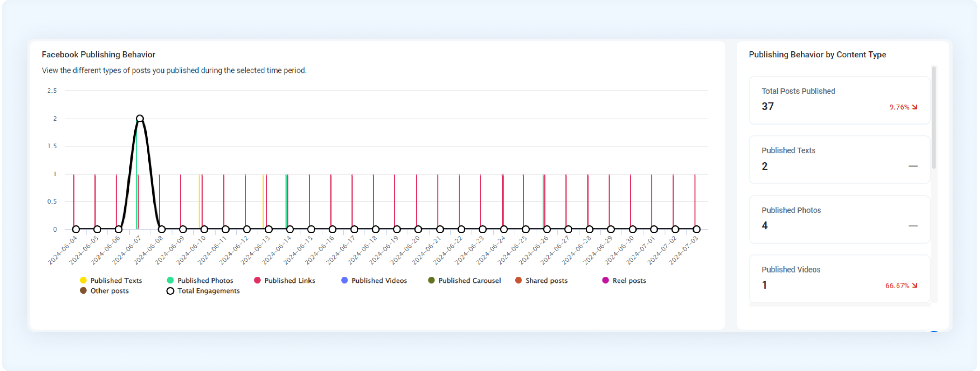Click the 9.76% change value
980x371 pixels.
click(899, 107)
